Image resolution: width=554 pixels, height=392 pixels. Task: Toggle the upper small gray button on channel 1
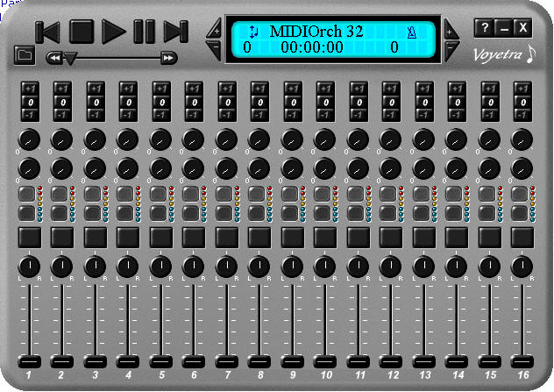click(x=26, y=194)
